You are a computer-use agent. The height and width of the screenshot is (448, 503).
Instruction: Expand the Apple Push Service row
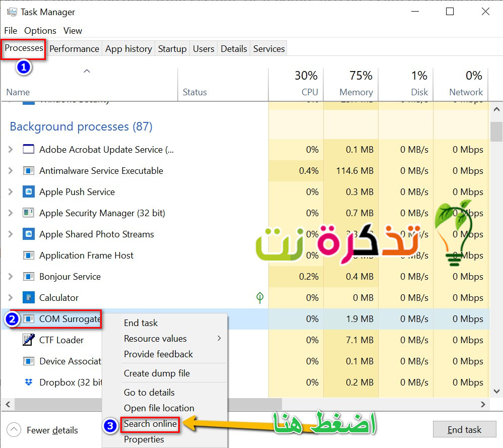[11, 191]
